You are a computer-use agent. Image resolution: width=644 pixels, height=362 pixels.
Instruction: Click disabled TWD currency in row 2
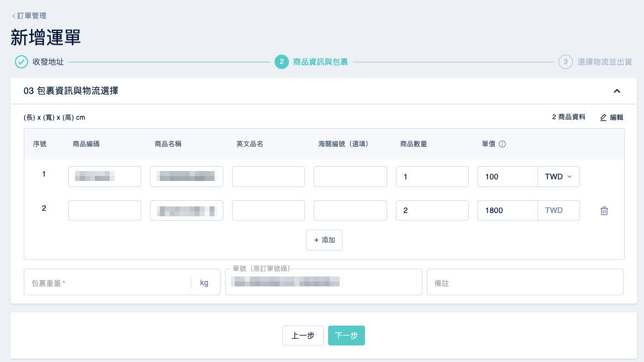tap(559, 210)
